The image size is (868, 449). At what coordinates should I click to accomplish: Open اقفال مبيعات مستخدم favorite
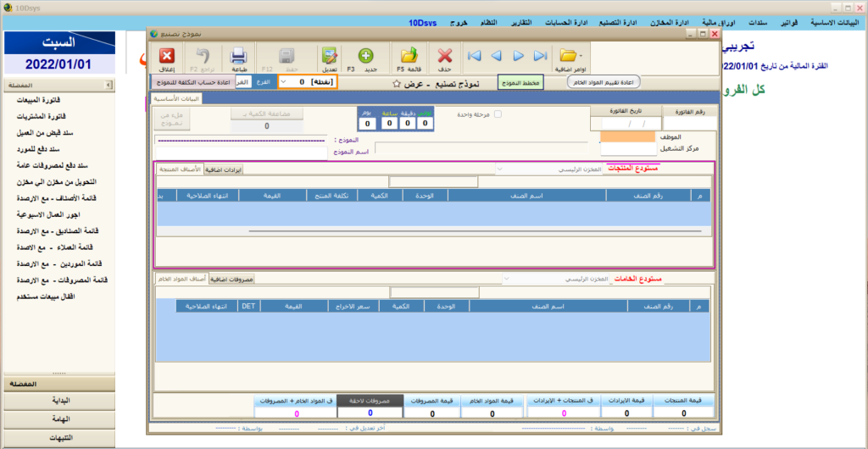coord(46,297)
